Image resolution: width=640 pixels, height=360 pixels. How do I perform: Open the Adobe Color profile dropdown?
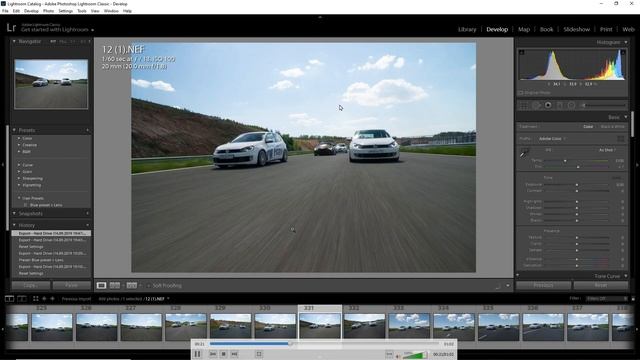click(x=552, y=139)
